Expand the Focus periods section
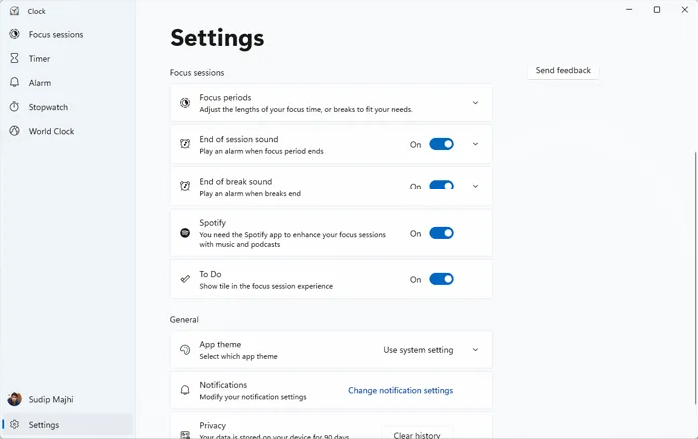The image size is (698, 439). [x=475, y=102]
